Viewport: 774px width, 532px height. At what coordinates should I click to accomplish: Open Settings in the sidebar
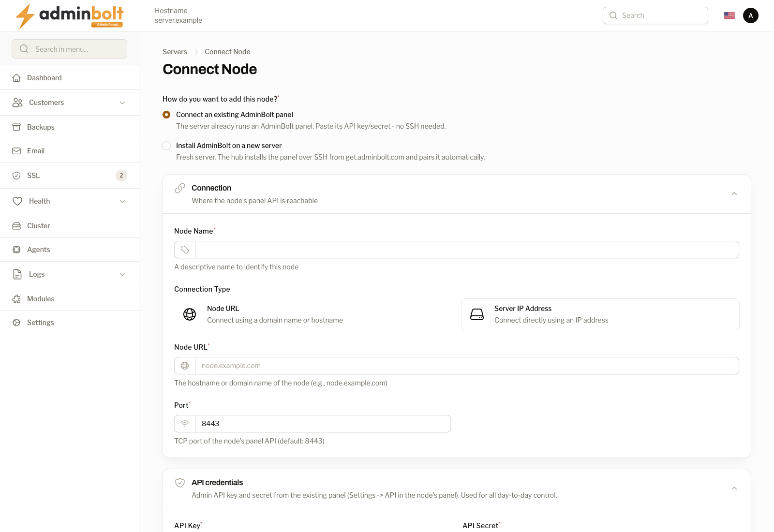tap(70, 323)
